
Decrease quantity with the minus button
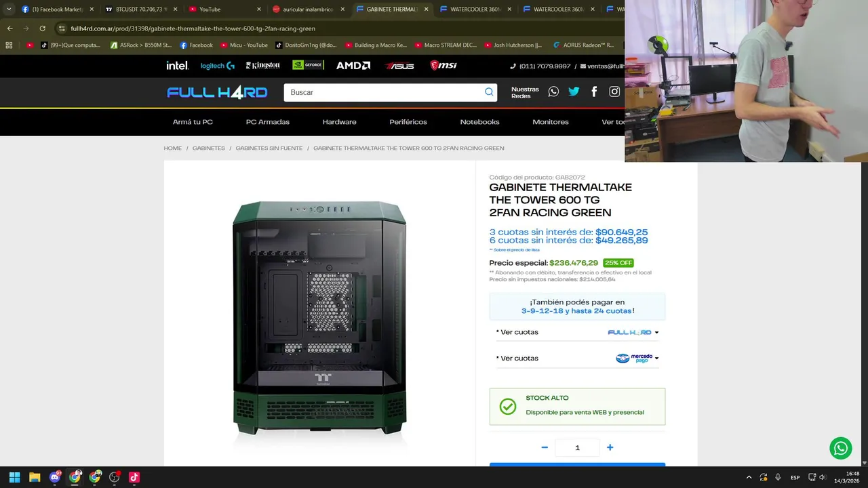pos(545,447)
